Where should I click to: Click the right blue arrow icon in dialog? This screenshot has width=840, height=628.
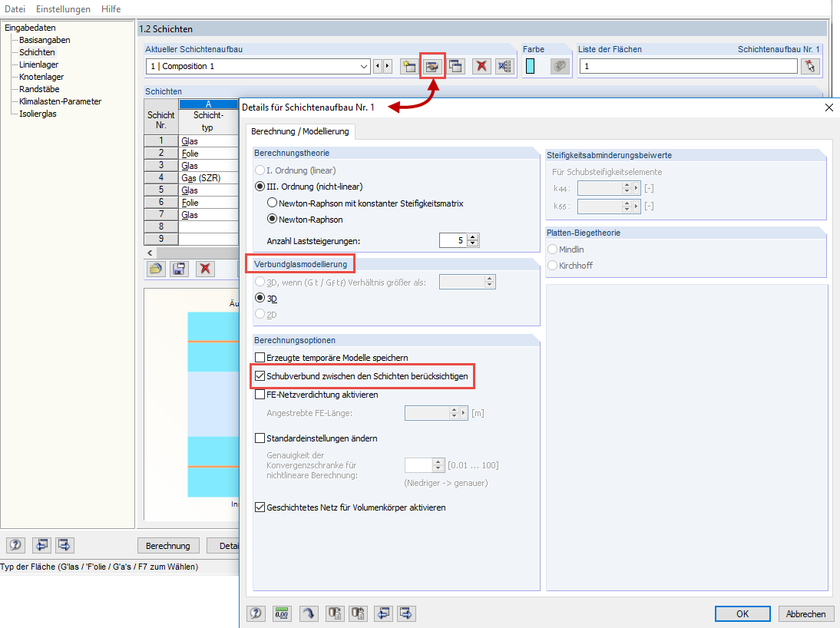[406, 613]
